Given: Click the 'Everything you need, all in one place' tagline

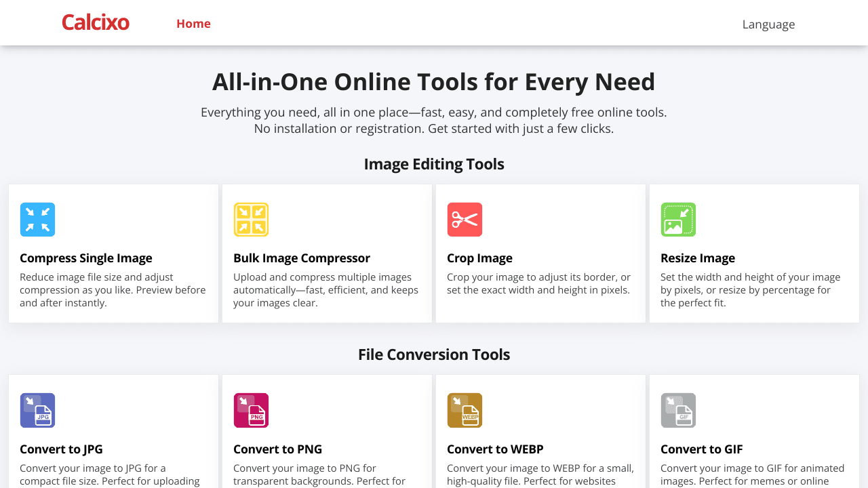Looking at the screenshot, I should click(434, 113).
